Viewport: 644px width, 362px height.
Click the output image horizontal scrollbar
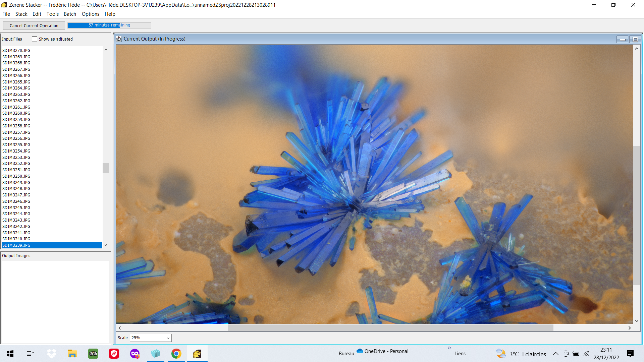390,328
